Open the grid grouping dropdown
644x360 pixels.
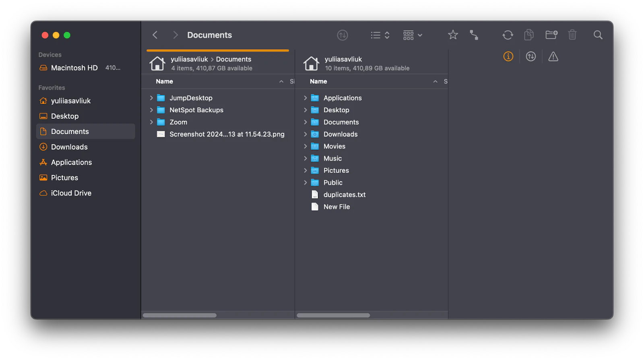(x=413, y=35)
